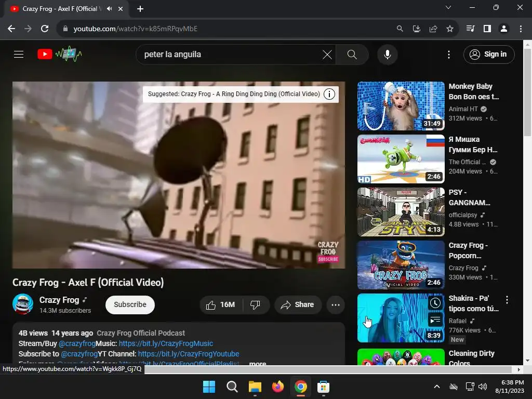Open Chrome profile icon
Screen dimensions: 532x399
pyautogui.click(x=504, y=29)
